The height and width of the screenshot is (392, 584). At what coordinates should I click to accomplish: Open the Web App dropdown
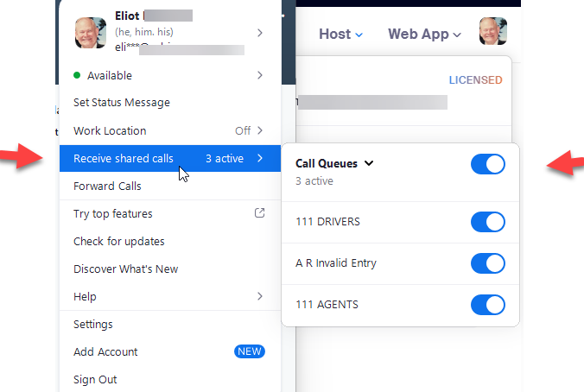424,35
